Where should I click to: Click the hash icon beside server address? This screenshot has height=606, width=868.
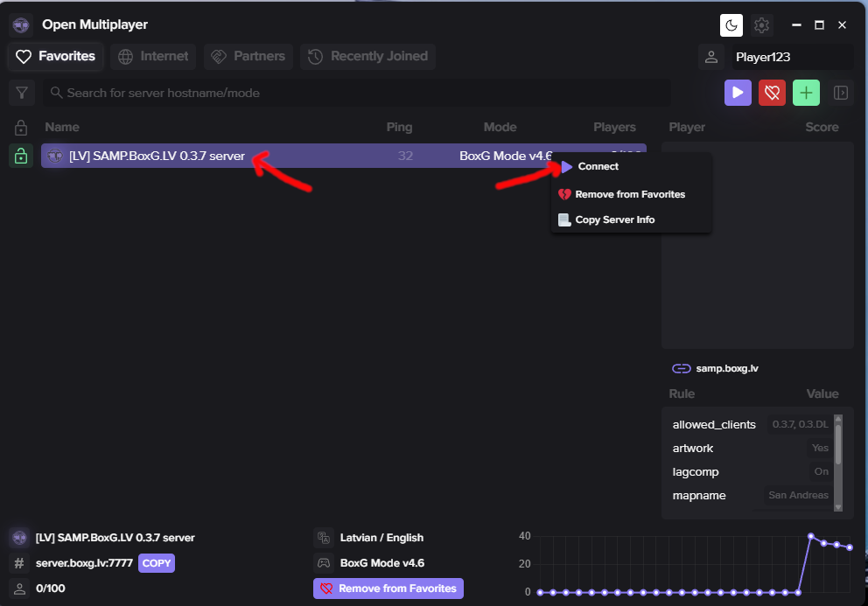click(x=19, y=563)
